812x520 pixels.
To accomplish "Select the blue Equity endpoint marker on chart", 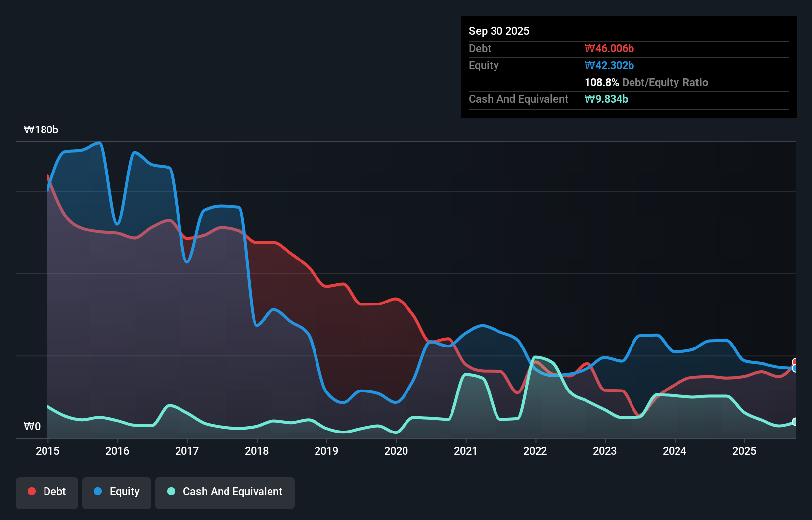I will [796, 368].
